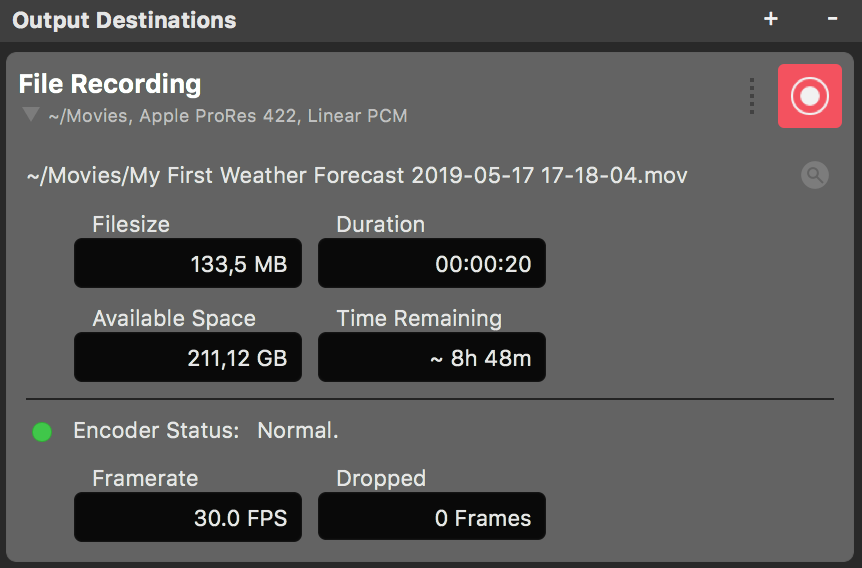862x568 pixels.
Task: Collapse File Recording details with disclosure triangle
Action: point(31,115)
